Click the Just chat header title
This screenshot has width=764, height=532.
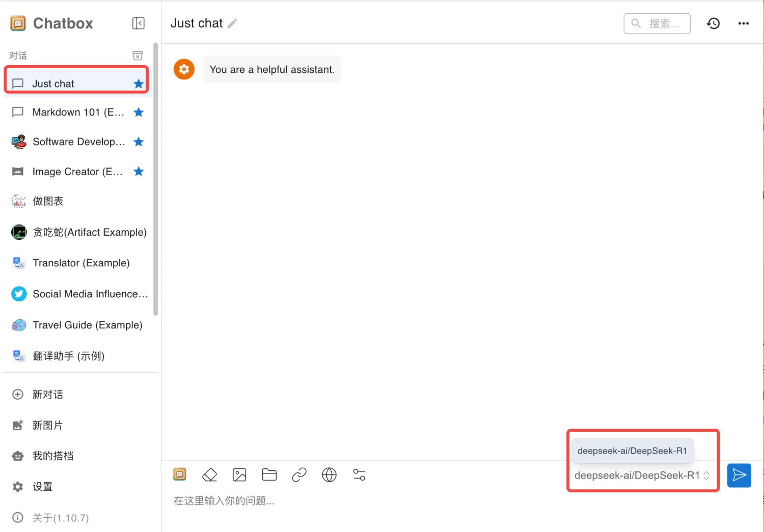click(x=197, y=23)
